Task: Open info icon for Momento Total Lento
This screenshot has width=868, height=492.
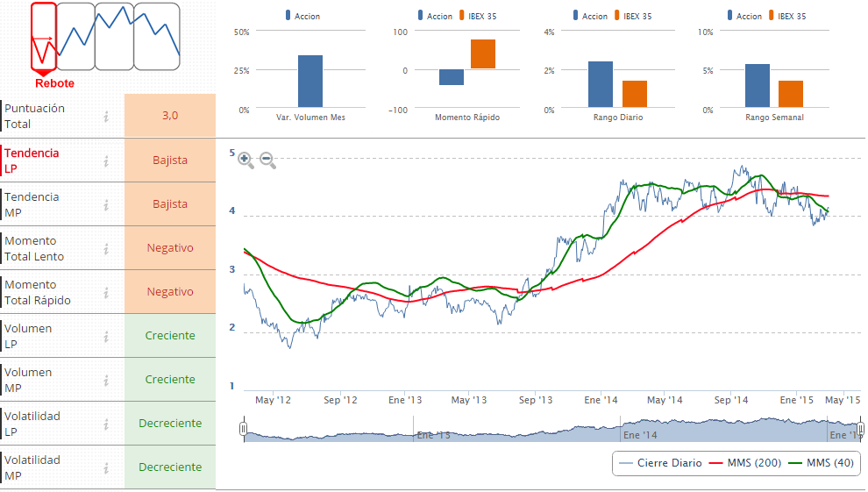Action: pos(106,248)
